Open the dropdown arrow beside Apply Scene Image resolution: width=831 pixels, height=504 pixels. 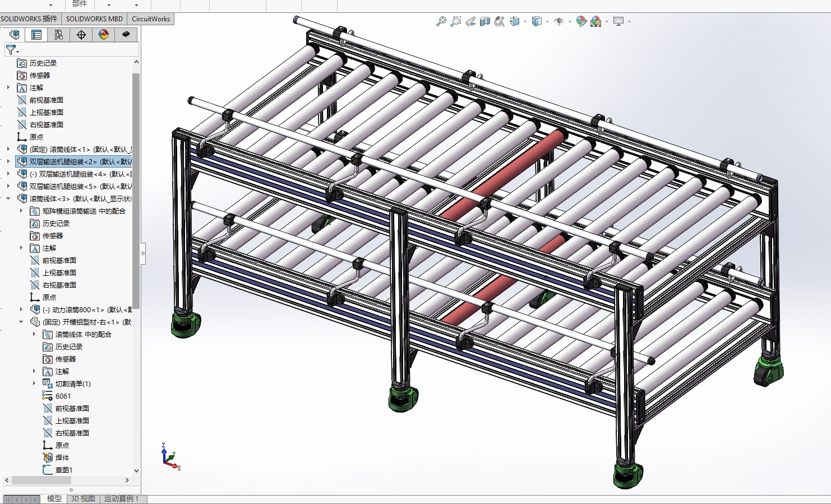(607, 22)
